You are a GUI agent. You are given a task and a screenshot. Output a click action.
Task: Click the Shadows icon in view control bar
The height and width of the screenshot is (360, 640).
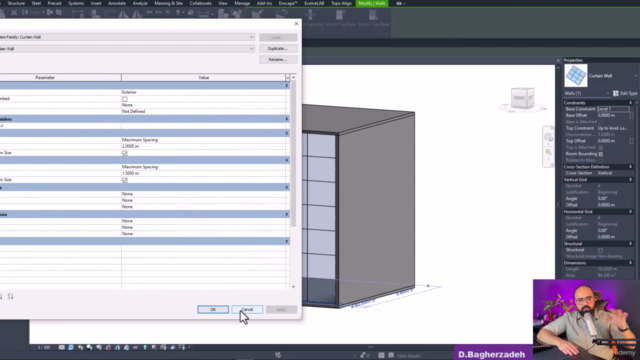pos(89,347)
